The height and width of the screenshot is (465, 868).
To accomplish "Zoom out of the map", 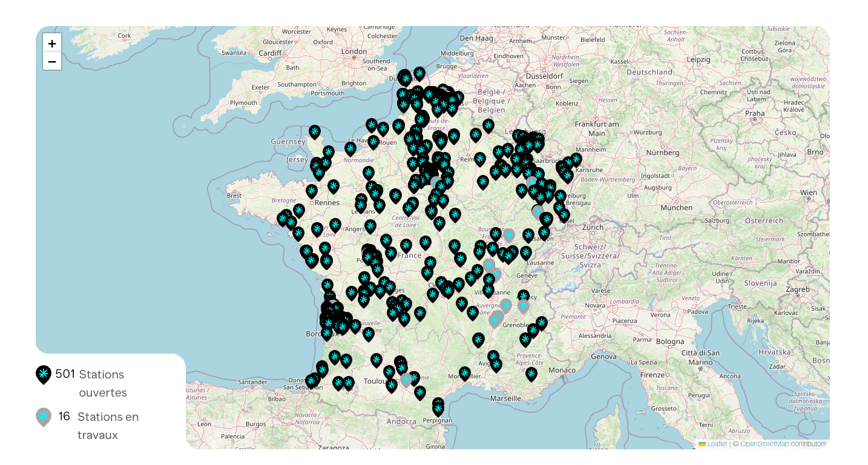I will [x=52, y=61].
